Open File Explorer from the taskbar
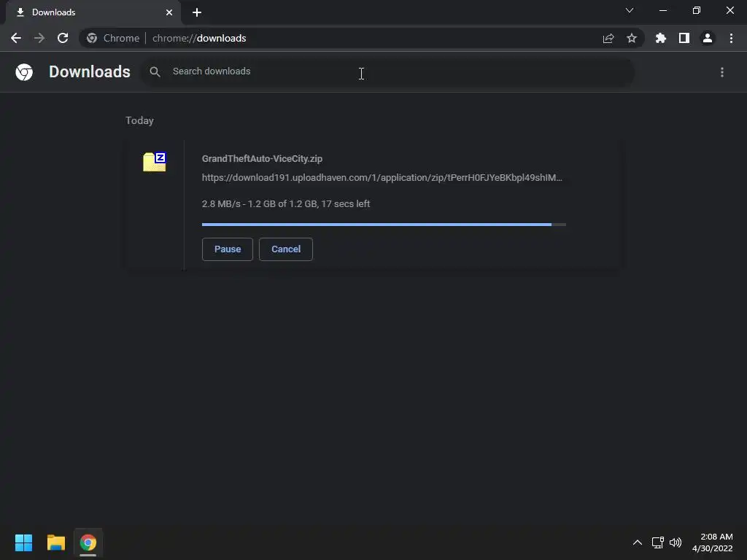Viewport: 747px width, 560px height. pos(56,542)
